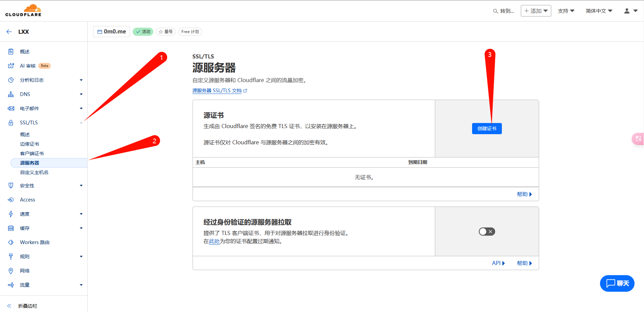This screenshot has width=644, height=312.
Task: Toggle authenticated origin pulls switch
Action: 487,232
